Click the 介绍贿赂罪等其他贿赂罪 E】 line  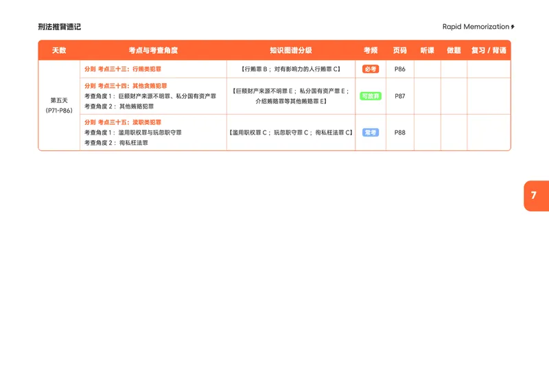[x=291, y=101]
